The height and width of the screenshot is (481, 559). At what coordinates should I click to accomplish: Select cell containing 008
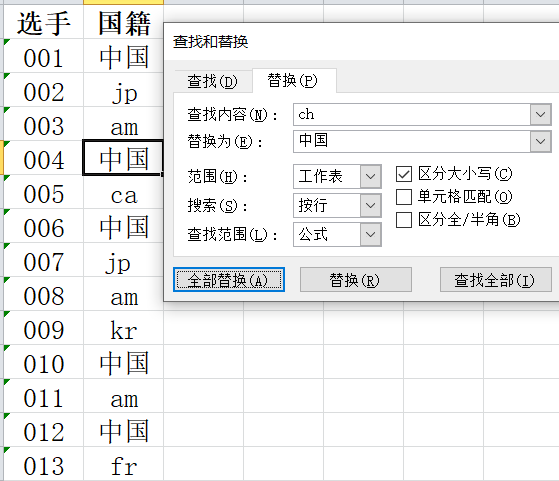pyautogui.click(x=43, y=295)
